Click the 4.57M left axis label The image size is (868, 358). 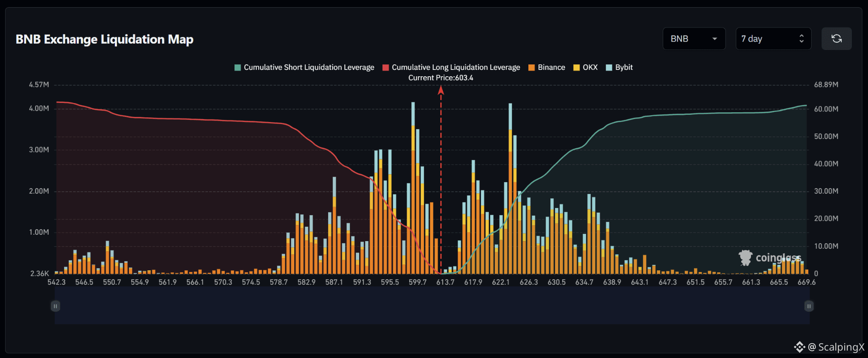39,85
